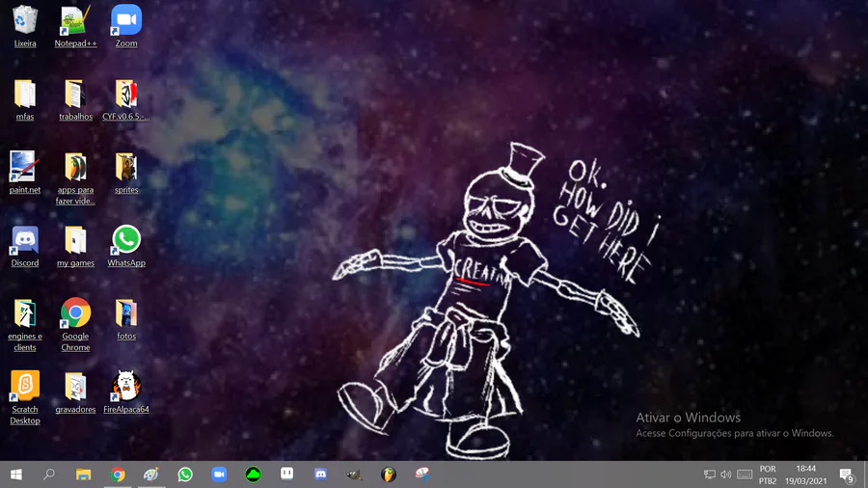Open File Explorer from the taskbar
The width and height of the screenshot is (868, 488).
point(84,474)
